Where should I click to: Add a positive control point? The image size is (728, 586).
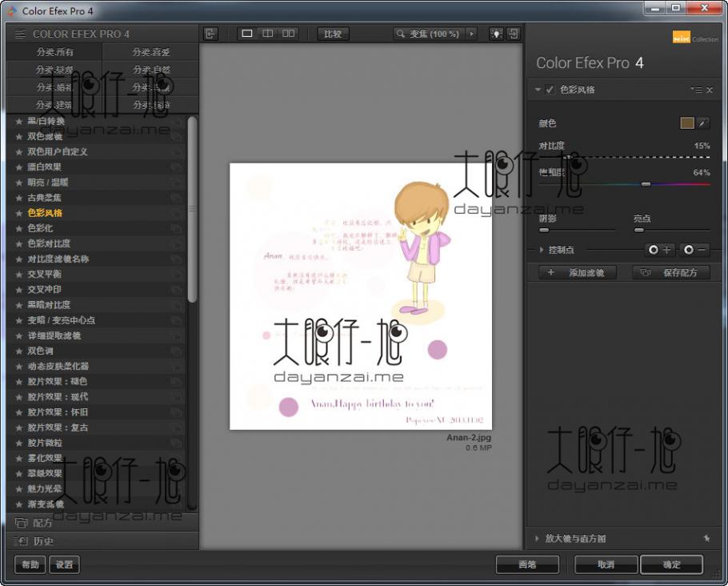pos(659,250)
